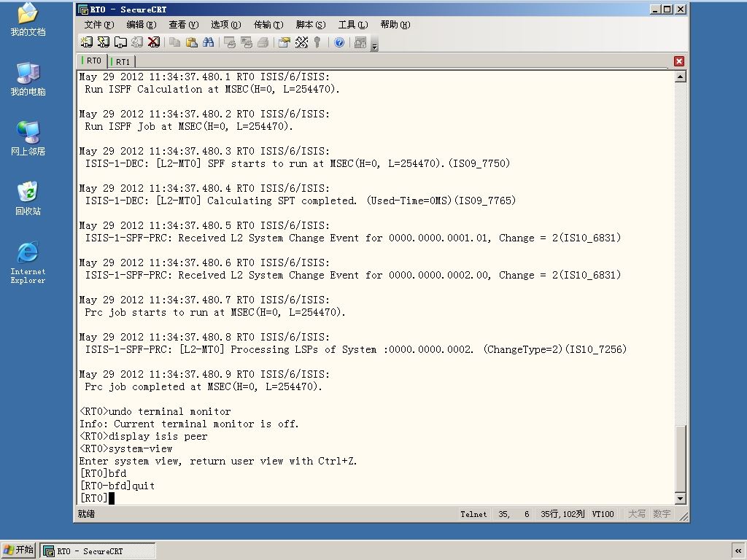Maximize the SecureCRT window
This screenshot has height=560, width=747.
(667, 9)
